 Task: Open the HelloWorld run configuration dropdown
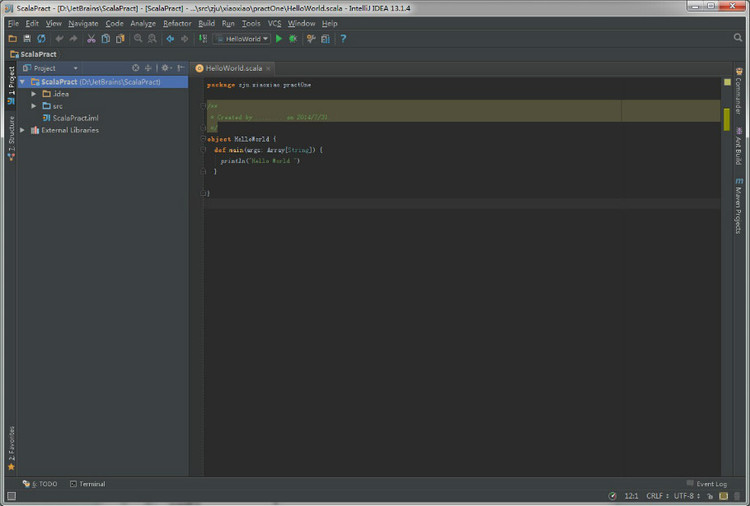click(x=242, y=39)
